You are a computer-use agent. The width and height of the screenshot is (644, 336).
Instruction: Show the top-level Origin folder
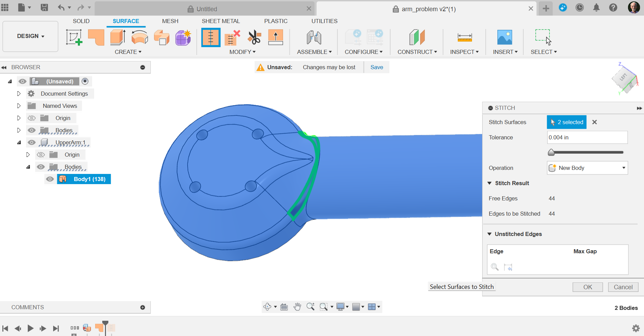click(31, 118)
